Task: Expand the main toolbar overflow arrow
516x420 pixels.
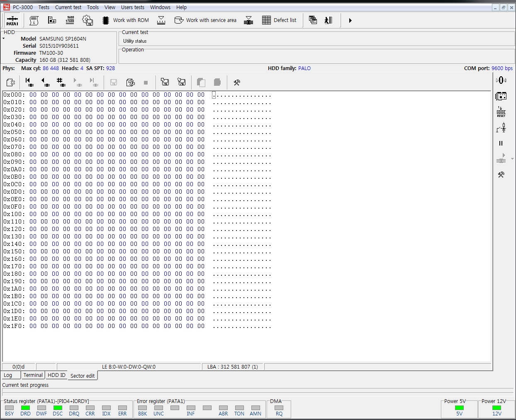Action: coord(350,20)
